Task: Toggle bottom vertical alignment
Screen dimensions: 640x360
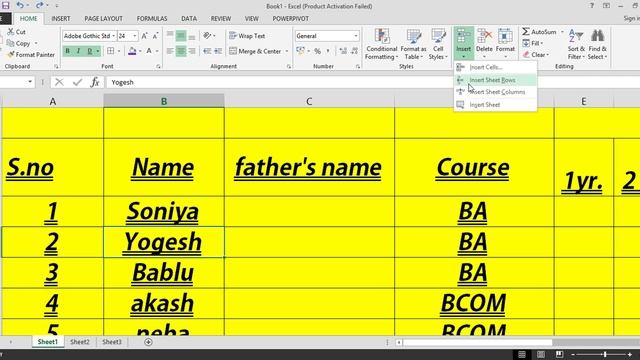Action: (x=191, y=36)
